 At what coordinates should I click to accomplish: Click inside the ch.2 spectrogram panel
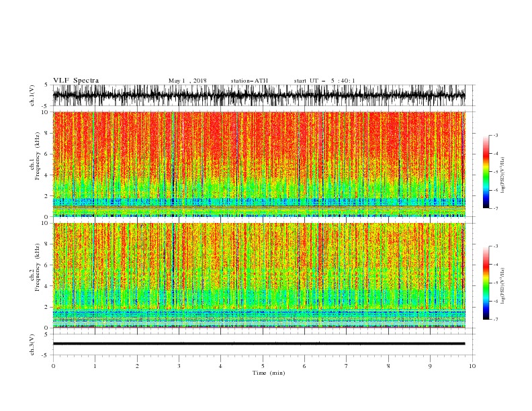tap(259, 275)
